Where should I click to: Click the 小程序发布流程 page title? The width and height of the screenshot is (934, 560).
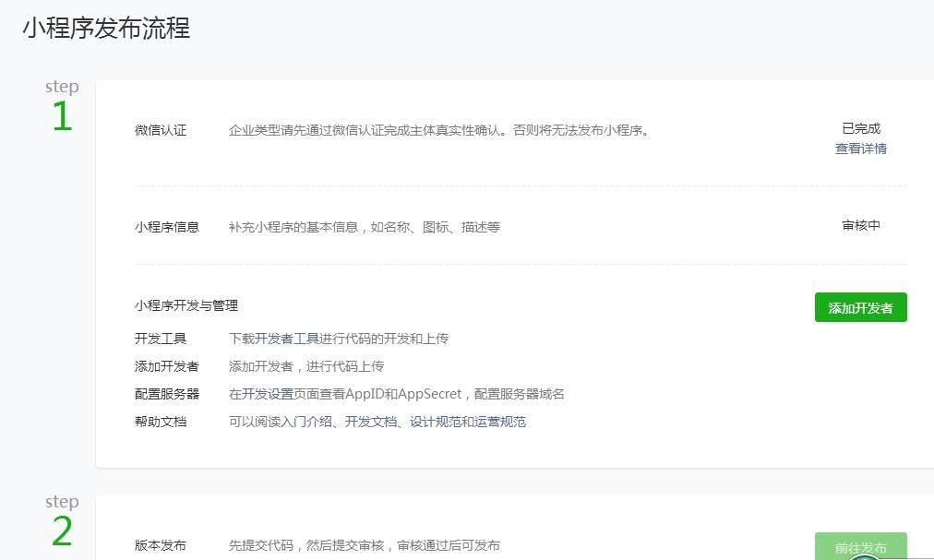pyautogui.click(x=106, y=29)
